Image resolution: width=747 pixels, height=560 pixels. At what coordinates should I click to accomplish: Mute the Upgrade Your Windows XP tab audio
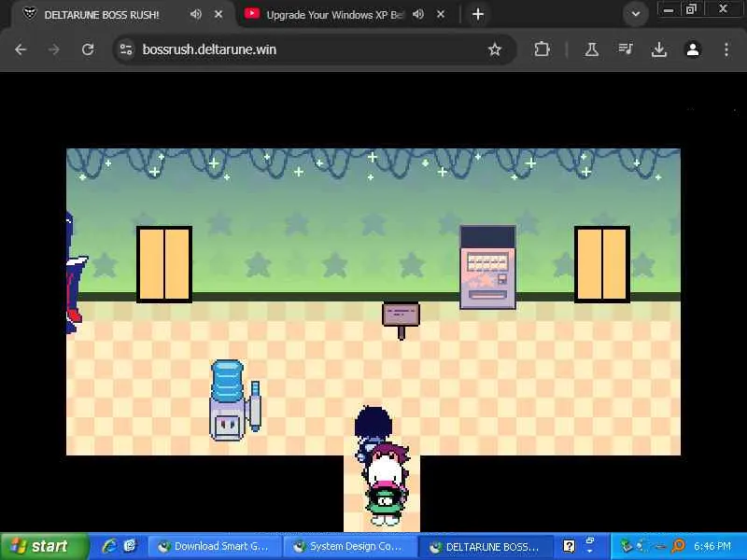point(417,14)
